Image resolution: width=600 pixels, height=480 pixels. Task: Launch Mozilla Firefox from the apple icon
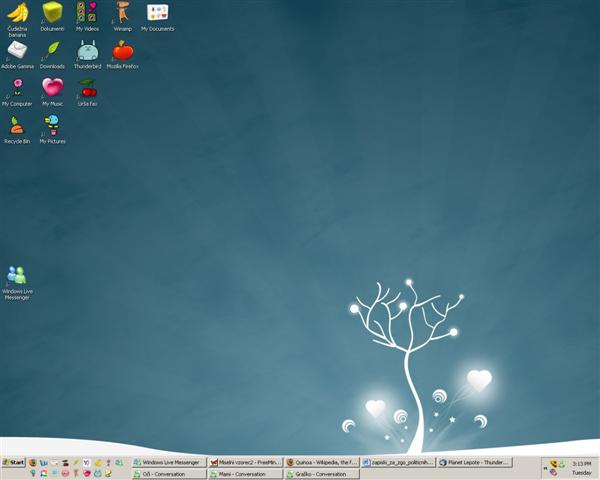[x=122, y=55]
